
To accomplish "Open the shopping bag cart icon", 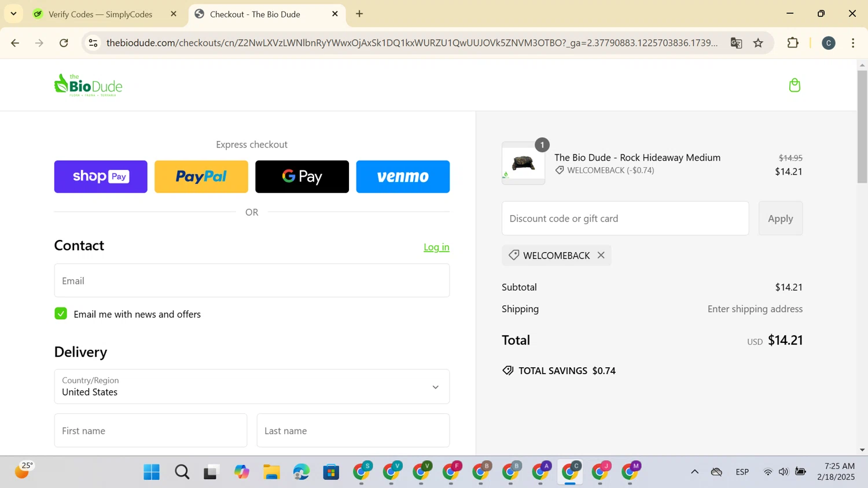I will pyautogui.click(x=795, y=86).
